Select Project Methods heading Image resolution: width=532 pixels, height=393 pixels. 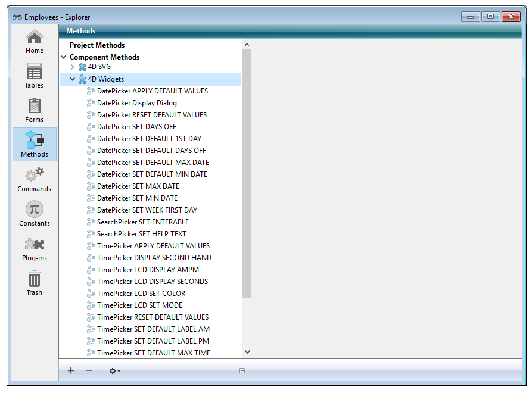(x=97, y=45)
